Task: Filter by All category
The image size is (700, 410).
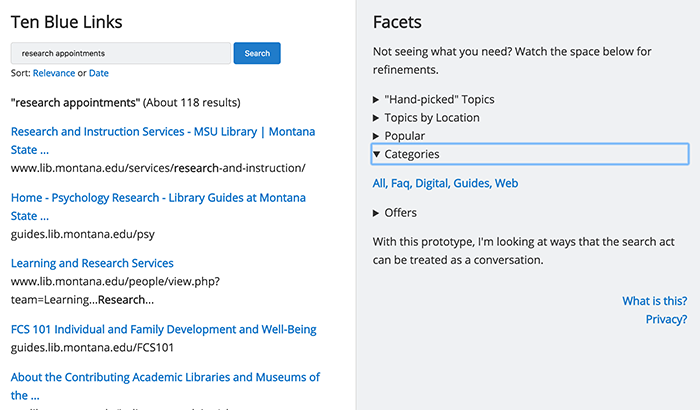Action: (379, 184)
